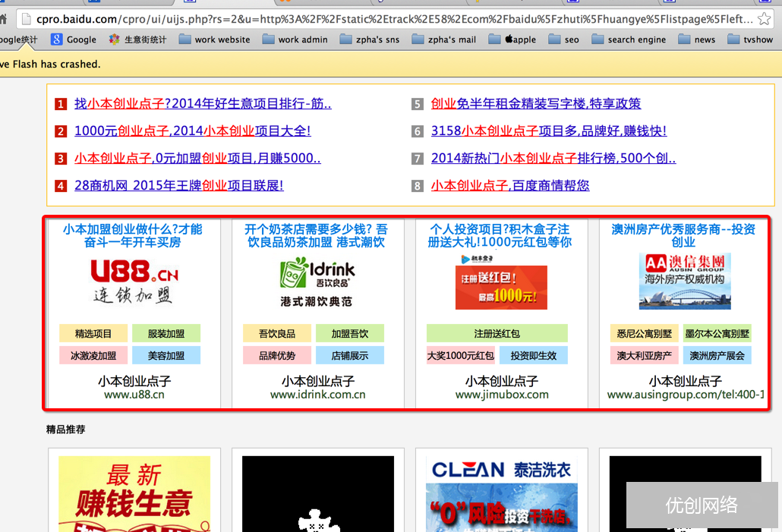Click the 澳大利亚房产 tag button
Screen dimensions: 782x532
pos(644,355)
